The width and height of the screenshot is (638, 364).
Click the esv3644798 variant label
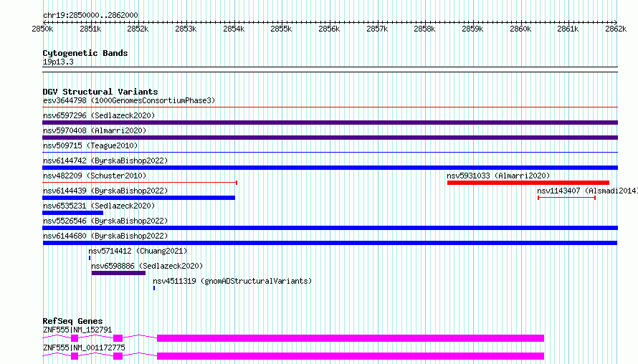click(129, 100)
